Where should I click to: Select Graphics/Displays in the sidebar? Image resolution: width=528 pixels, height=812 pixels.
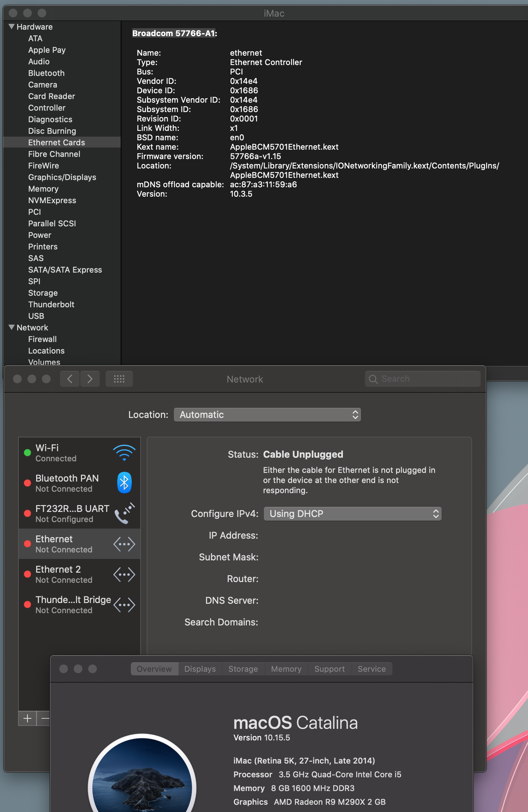tap(62, 177)
